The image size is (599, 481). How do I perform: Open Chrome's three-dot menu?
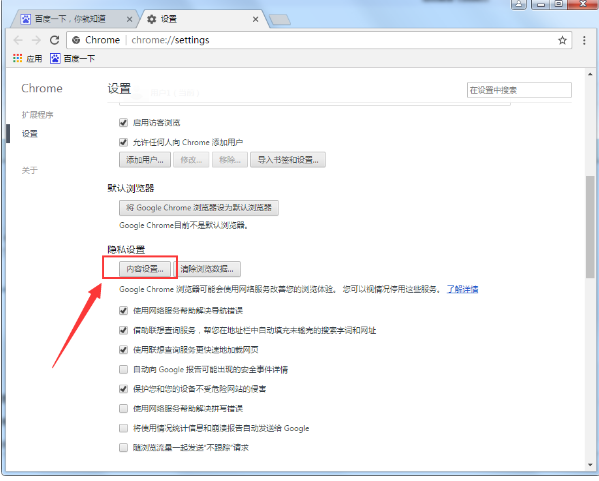pyautogui.click(x=584, y=40)
